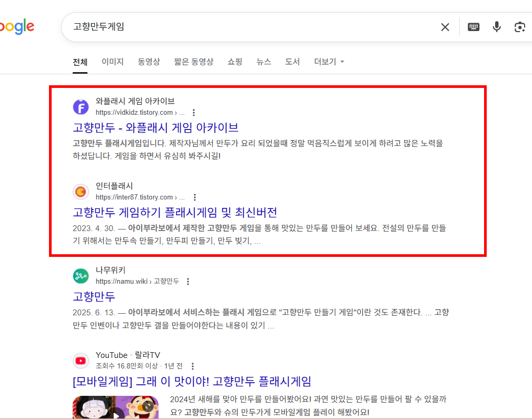Open more options for inter87.tistory.com result
The height and width of the screenshot is (419, 532).
tap(194, 197)
